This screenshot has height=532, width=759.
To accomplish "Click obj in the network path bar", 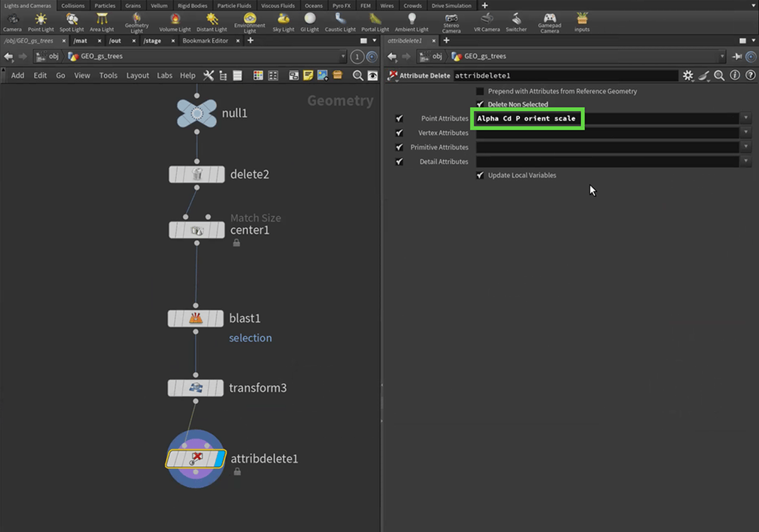I will (54, 57).
